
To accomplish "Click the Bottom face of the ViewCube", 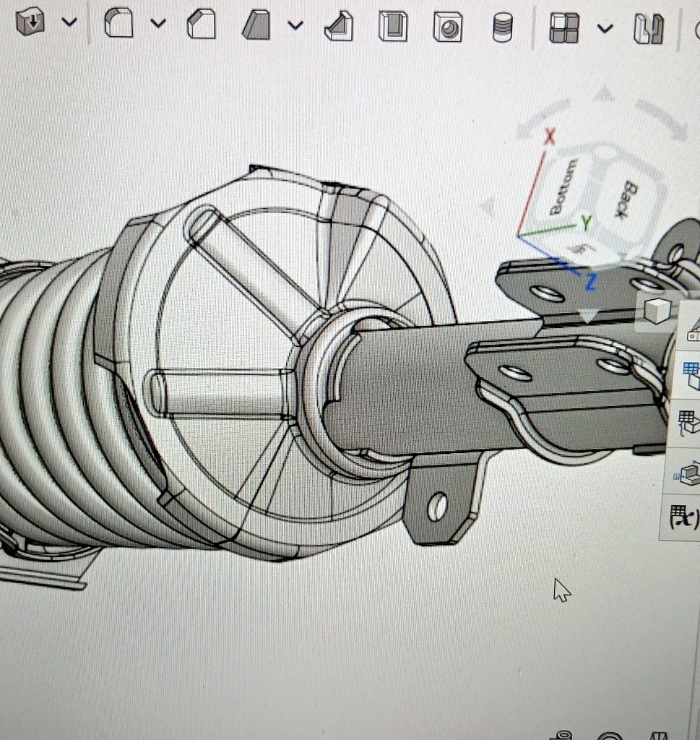I will coord(563,189).
